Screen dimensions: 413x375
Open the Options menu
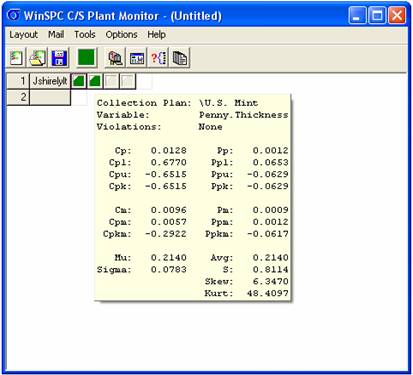[121, 35]
